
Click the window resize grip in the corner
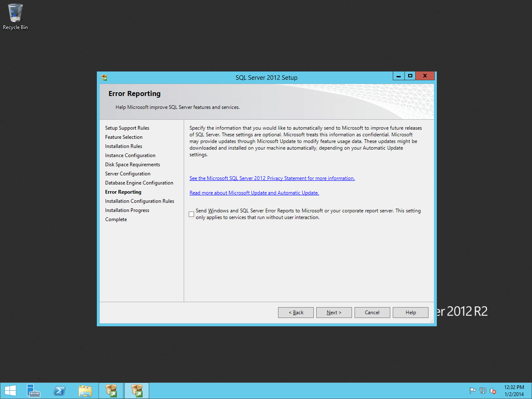point(431,321)
